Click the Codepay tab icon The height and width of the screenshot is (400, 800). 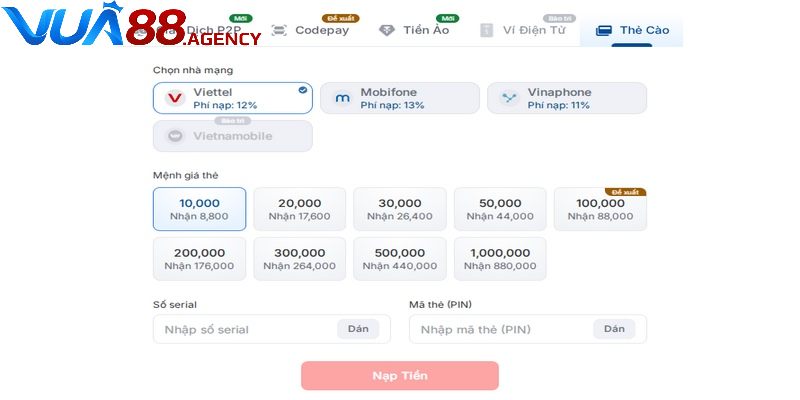[x=279, y=30]
